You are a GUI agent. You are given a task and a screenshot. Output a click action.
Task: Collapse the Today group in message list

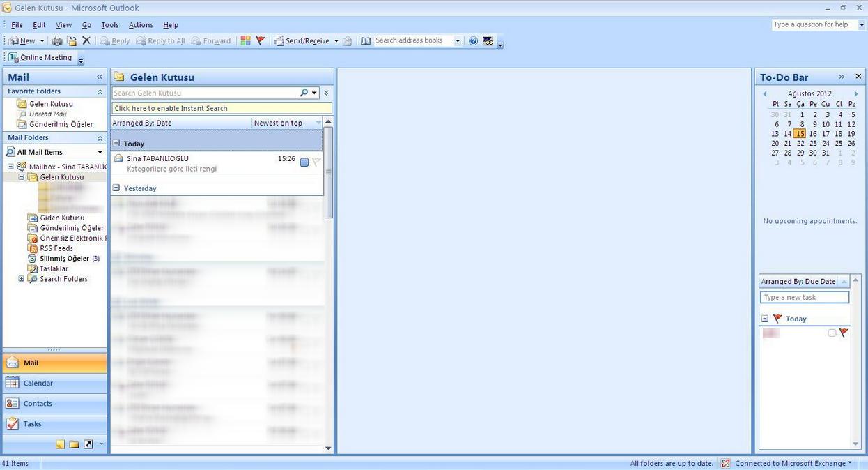116,144
